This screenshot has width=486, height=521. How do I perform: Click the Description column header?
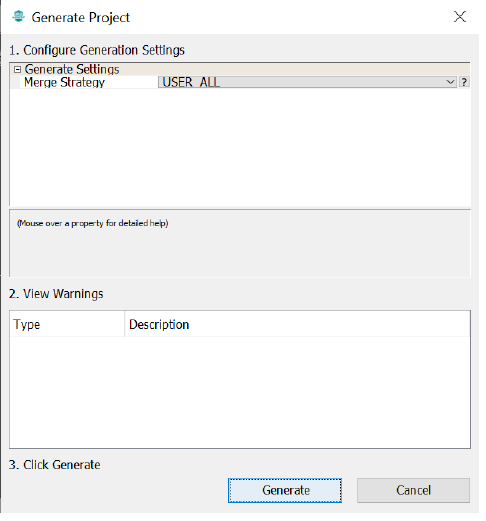point(297,324)
